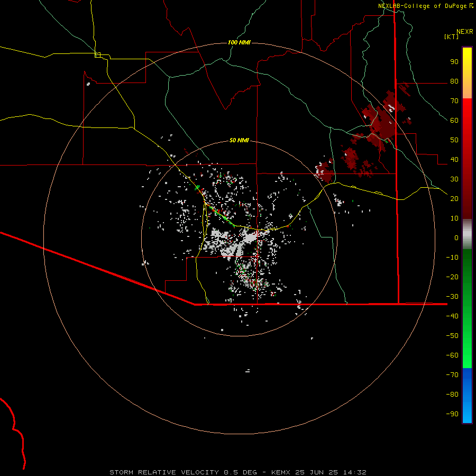Click the -90 knots scale label
The image size is (476, 476).
pos(452,414)
